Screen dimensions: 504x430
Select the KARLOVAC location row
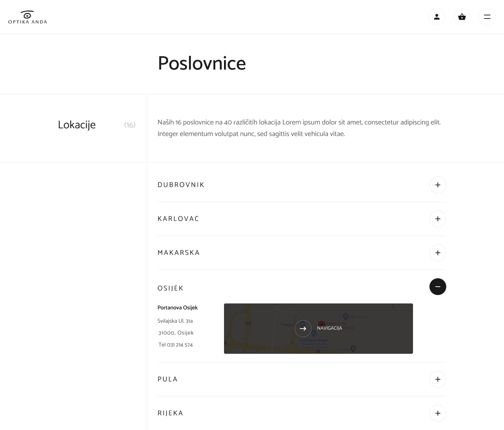click(x=178, y=219)
